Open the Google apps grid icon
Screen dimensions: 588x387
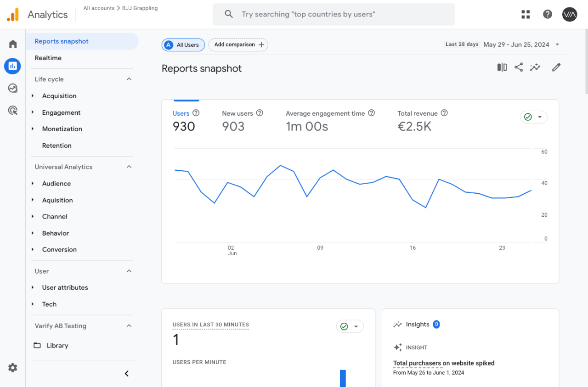point(526,14)
